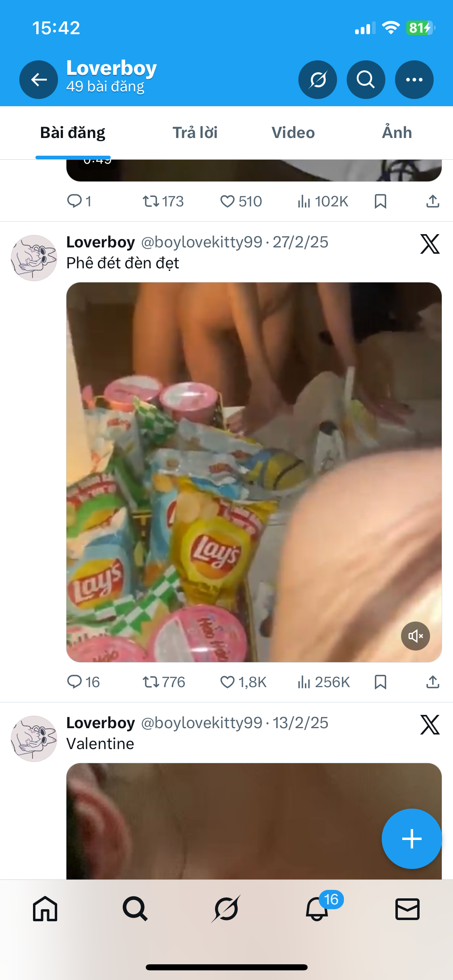Image resolution: width=453 pixels, height=980 pixels.
Task: Unmute the video with speaker icon
Action: [415, 636]
